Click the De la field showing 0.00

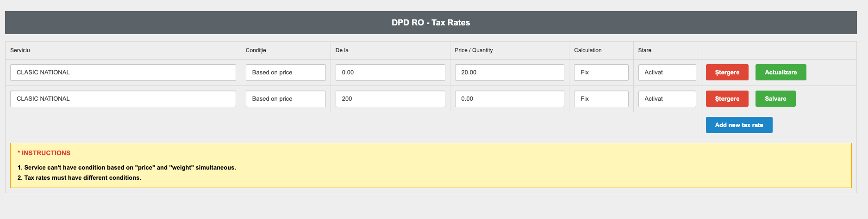[390, 73]
